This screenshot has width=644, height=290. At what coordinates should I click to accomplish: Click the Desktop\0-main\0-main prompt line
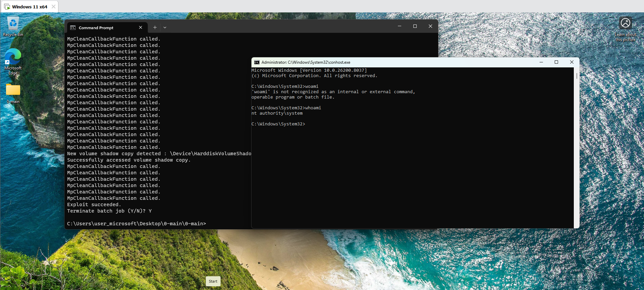tap(137, 224)
